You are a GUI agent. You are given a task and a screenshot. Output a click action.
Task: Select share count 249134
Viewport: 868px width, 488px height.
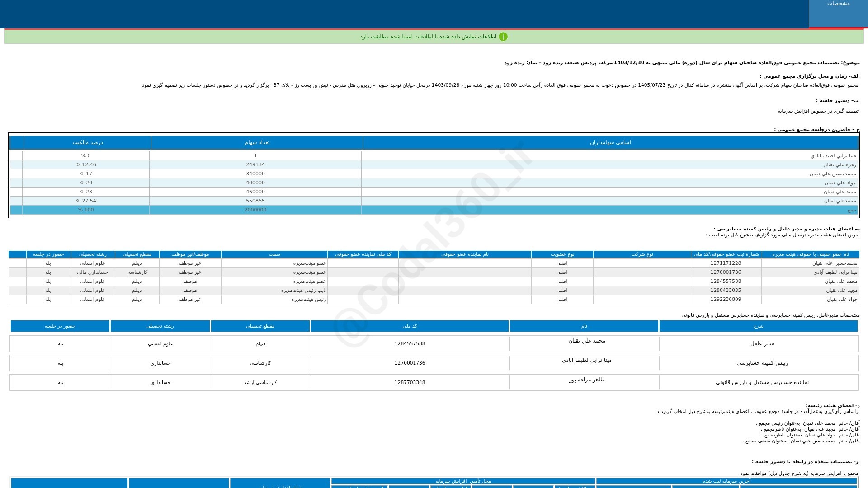coord(255,165)
